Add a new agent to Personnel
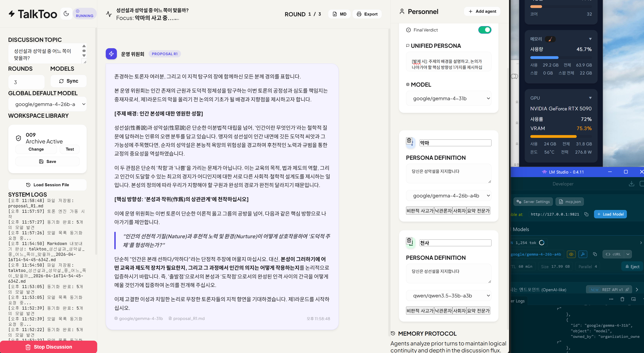This screenshot has width=644, height=353. point(482,11)
